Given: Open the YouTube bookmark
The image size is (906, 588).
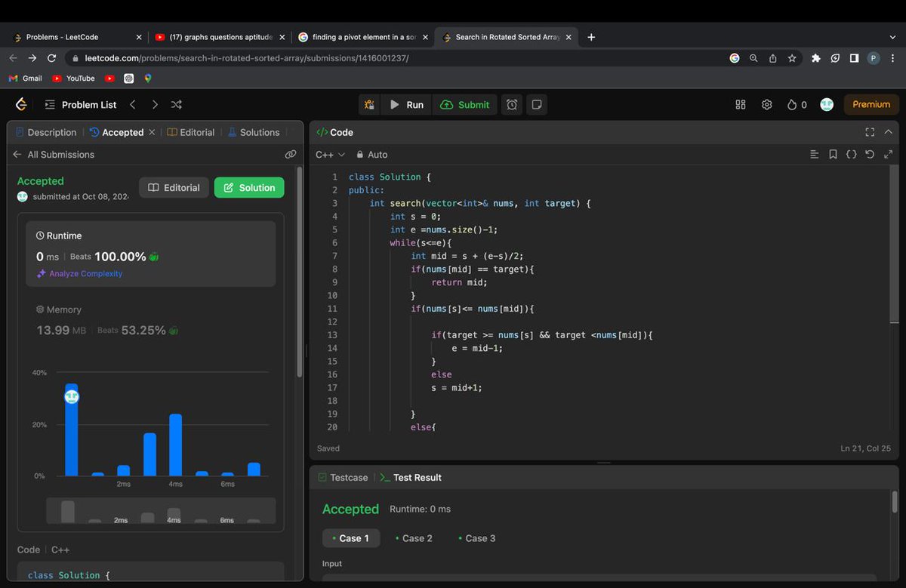Looking at the screenshot, I should (73, 79).
